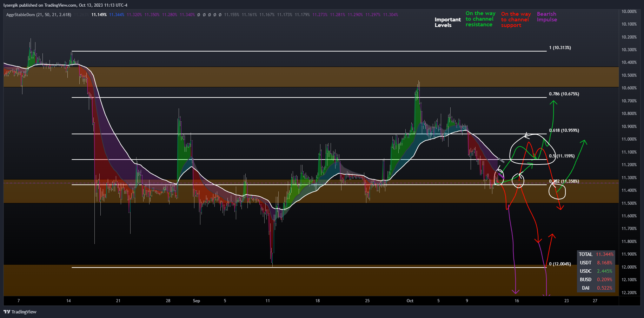Click the 12.200% price axis label

pyautogui.click(x=629, y=293)
